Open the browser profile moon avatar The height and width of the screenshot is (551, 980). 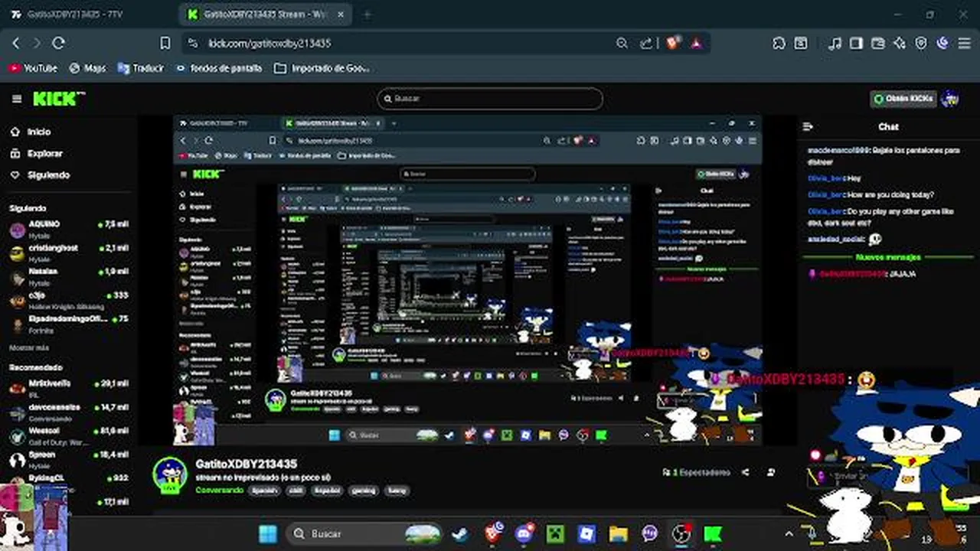(x=943, y=44)
